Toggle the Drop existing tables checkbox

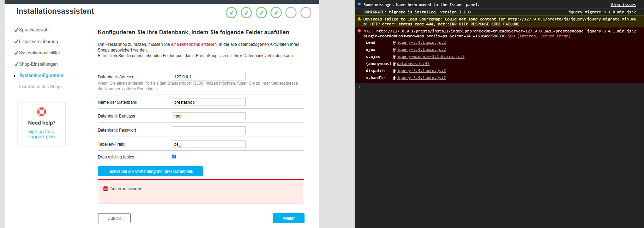point(174,156)
